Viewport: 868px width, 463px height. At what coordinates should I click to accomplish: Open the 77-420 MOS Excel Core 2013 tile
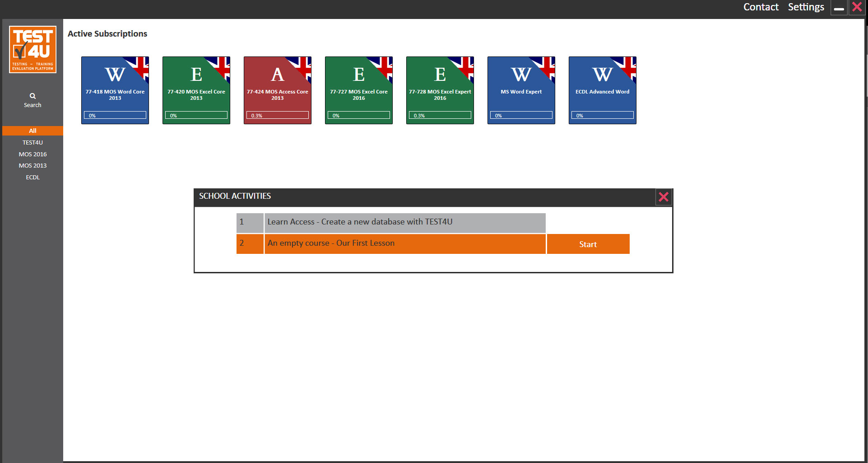(x=196, y=90)
